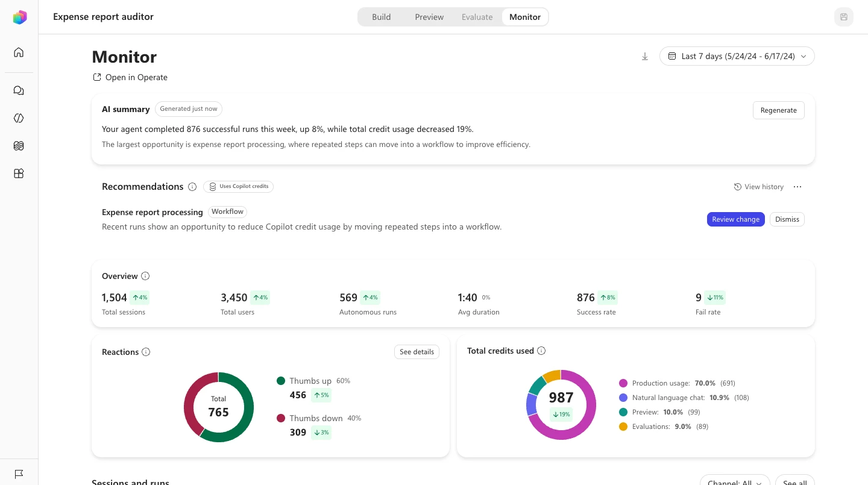
Task: Click the Workflow tag
Action: click(x=228, y=212)
